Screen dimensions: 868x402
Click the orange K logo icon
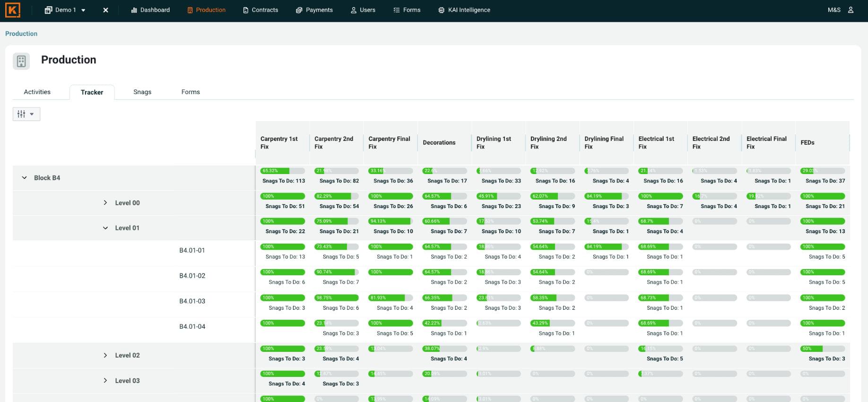tap(13, 10)
